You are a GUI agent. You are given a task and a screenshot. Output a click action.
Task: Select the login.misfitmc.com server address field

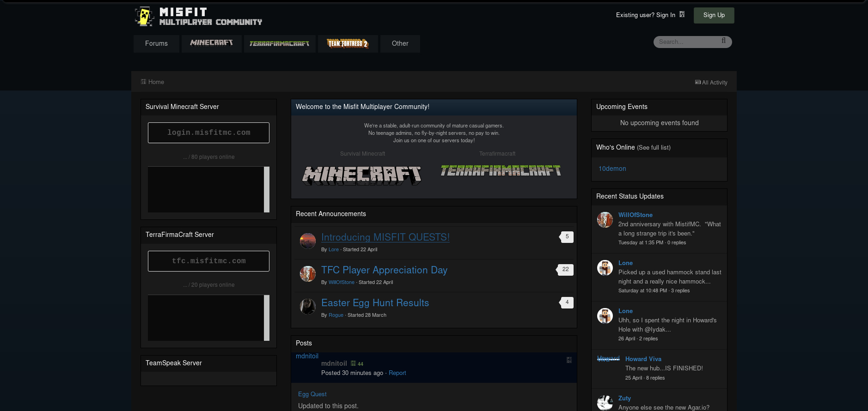click(x=208, y=133)
